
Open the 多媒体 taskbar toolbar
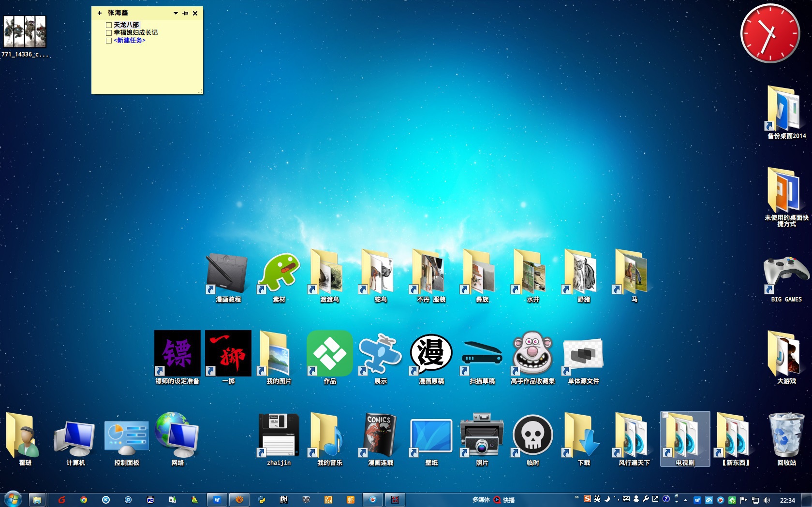pyautogui.click(x=481, y=500)
